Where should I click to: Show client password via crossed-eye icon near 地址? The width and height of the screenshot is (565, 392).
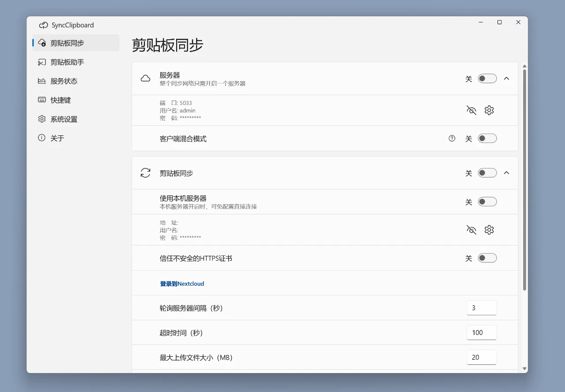pyautogui.click(x=471, y=230)
